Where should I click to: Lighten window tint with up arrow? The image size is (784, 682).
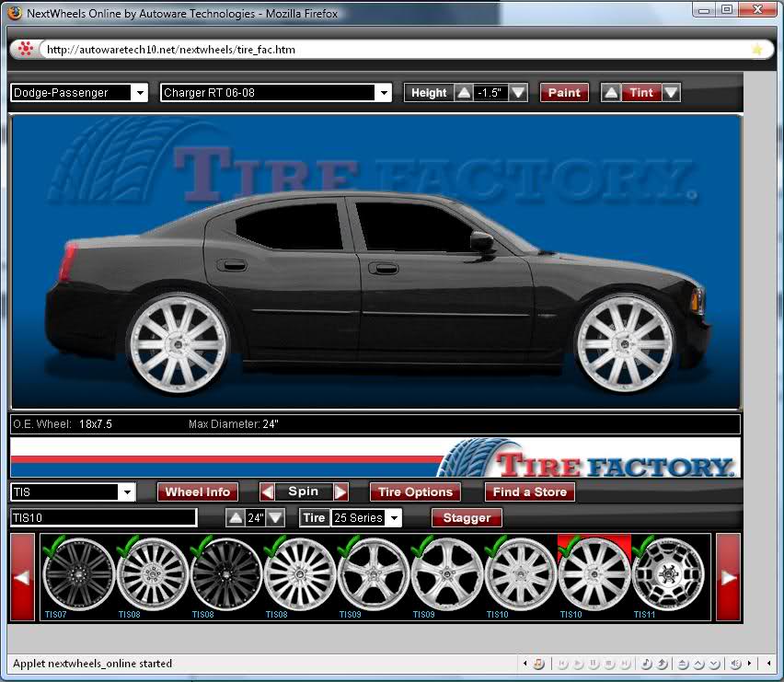click(611, 93)
